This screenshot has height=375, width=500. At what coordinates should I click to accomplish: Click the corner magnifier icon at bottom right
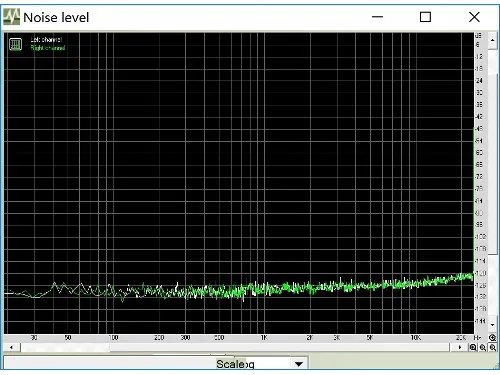[493, 347]
